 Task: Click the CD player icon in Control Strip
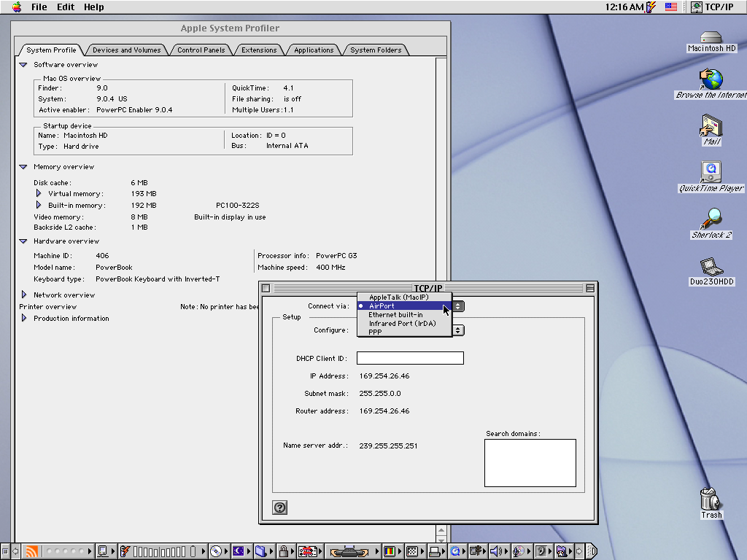pos(216,551)
